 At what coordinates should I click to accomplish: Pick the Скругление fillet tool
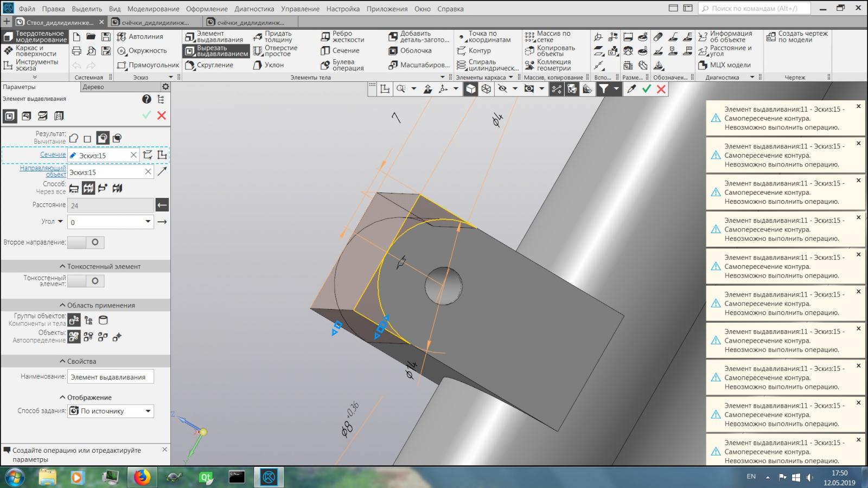pyautogui.click(x=209, y=65)
